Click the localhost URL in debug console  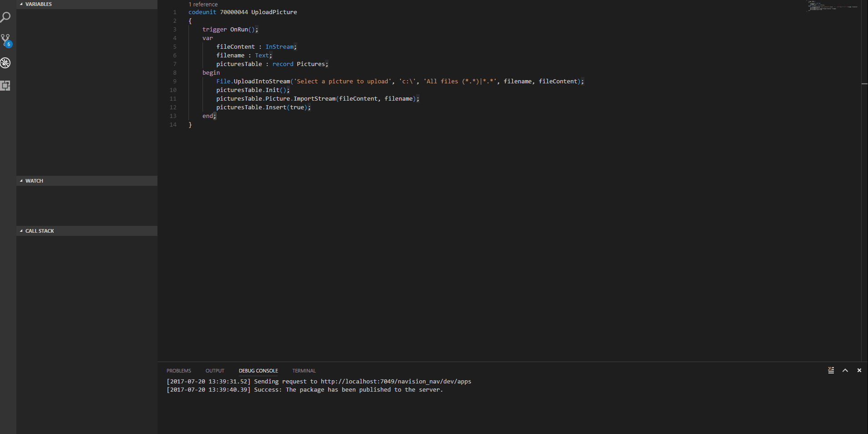[x=396, y=382]
